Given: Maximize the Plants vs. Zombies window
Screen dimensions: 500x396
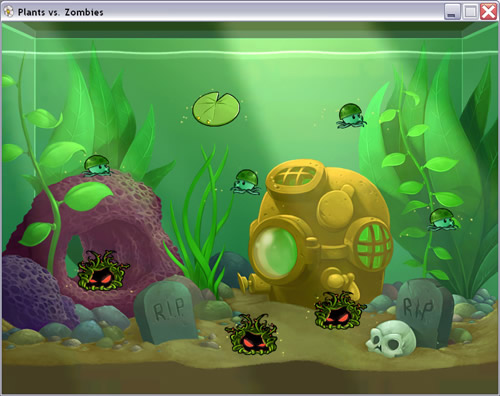Looking at the screenshot, I should (470, 12).
